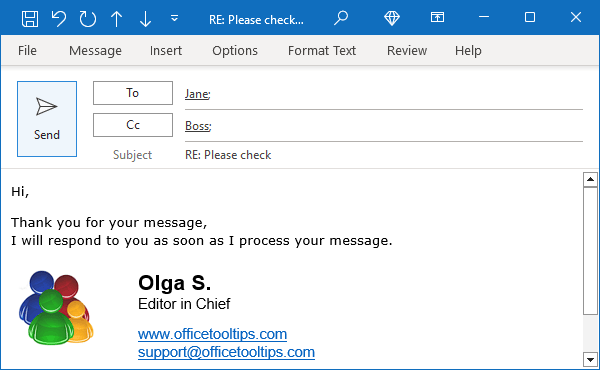Click the window title 'RE: Please check...'
Image resolution: width=600 pixels, height=370 pixels.
256,20
